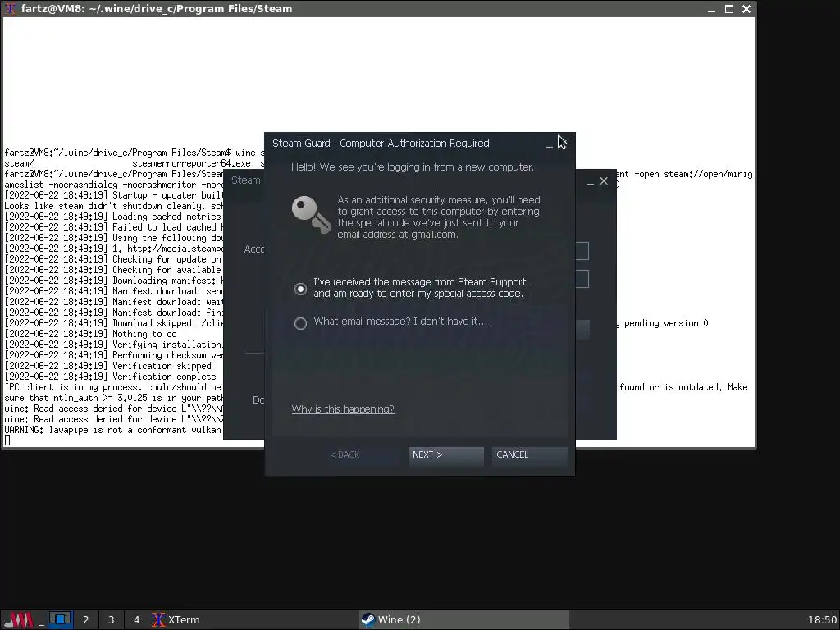The width and height of the screenshot is (840, 630).
Task: Click the terminal line "Verification complete"
Action: pyautogui.click(x=164, y=377)
